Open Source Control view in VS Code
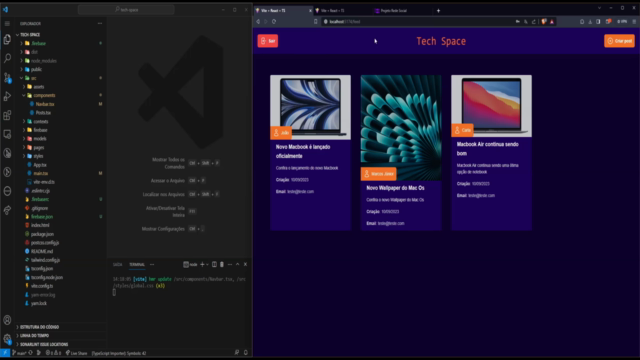The image size is (640, 360). (7, 78)
